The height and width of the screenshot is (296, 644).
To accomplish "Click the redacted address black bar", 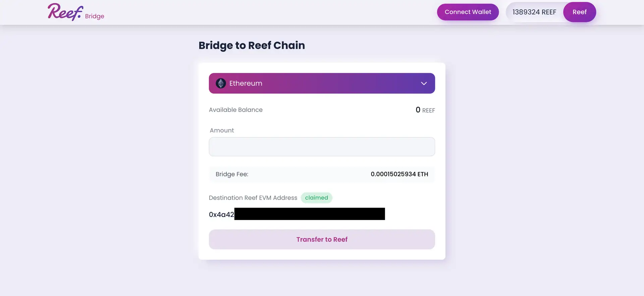I will (x=309, y=214).
